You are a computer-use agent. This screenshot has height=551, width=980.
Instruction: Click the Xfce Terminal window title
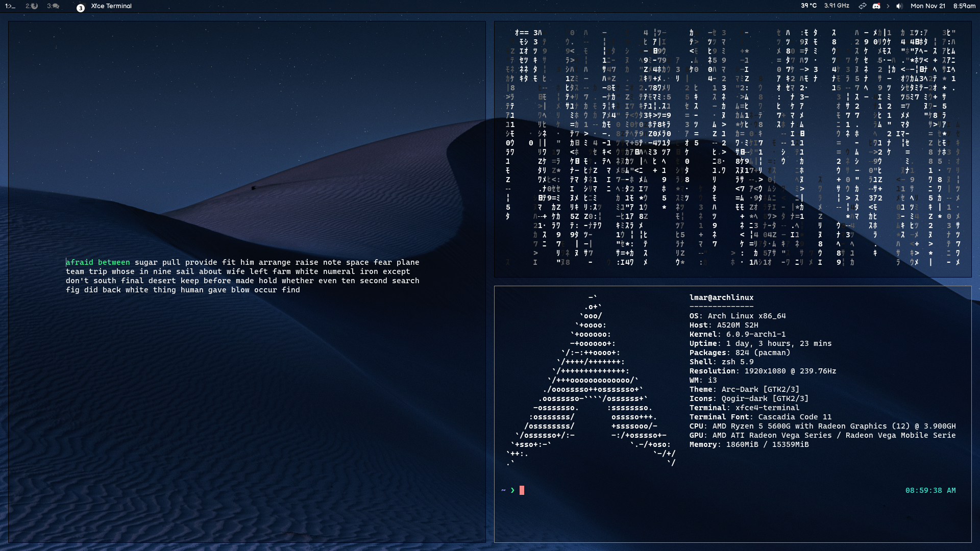coord(111,6)
